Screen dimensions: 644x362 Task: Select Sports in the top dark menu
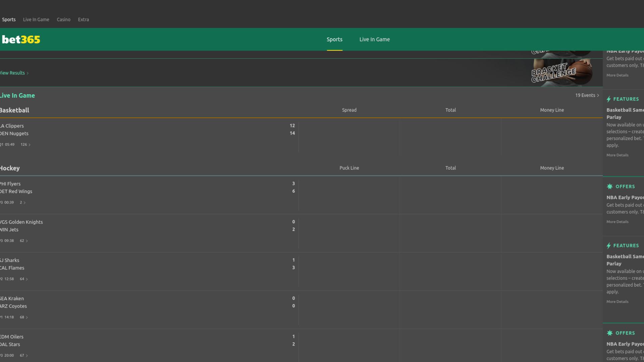tap(9, 19)
